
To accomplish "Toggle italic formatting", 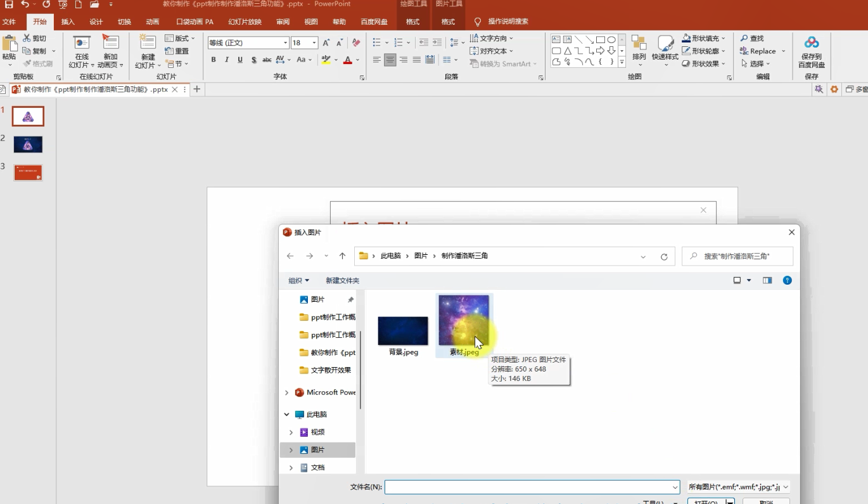I will tap(227, 60).
